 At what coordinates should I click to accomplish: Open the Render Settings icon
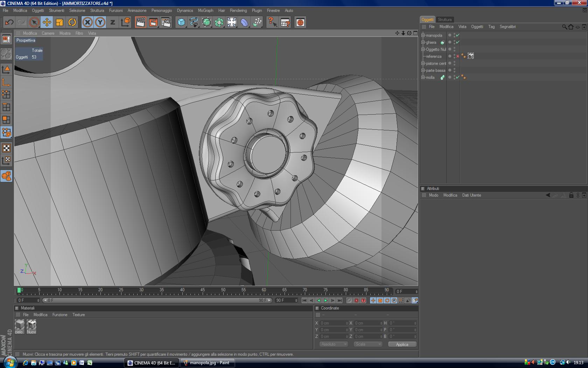click(166, 22)
